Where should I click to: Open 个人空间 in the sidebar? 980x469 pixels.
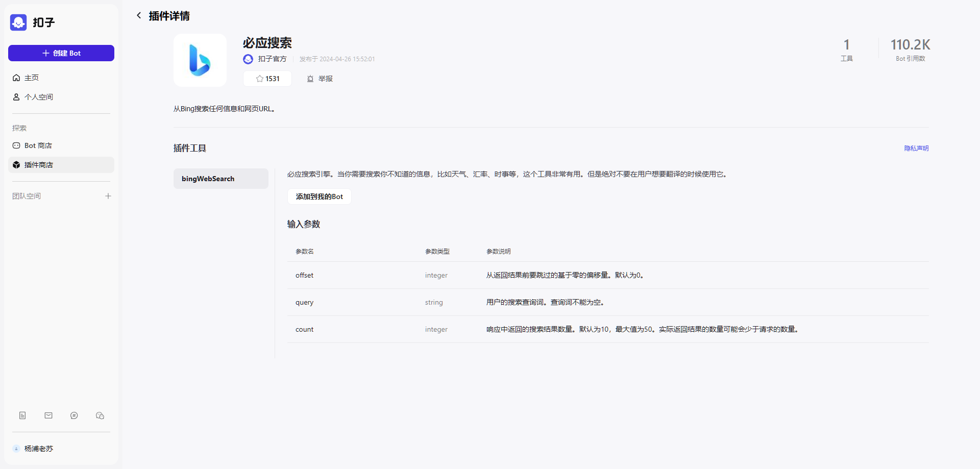pos(61,97)
